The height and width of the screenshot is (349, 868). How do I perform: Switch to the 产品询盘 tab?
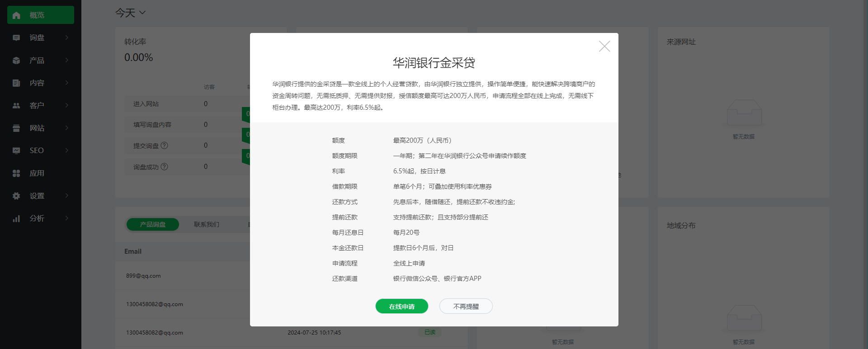point(153,224)
